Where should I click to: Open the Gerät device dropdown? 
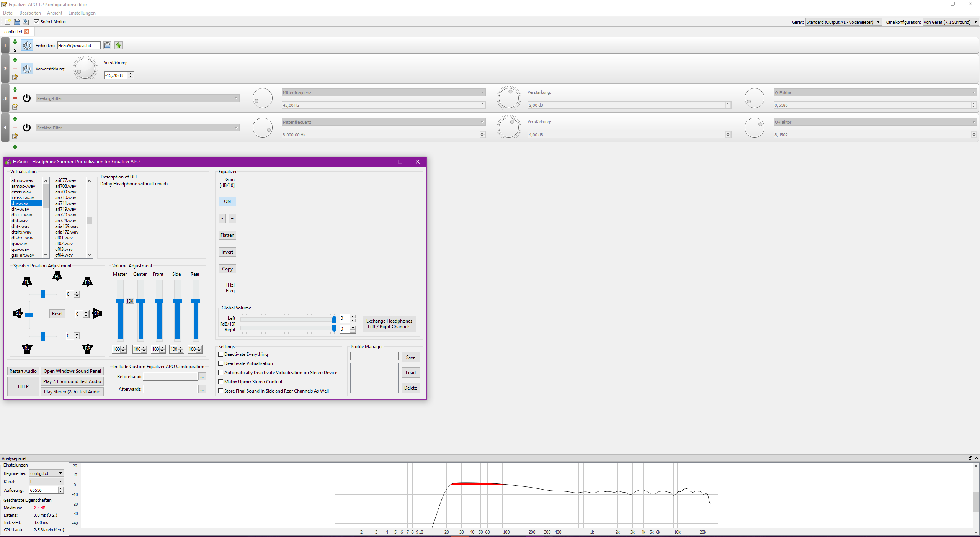point(843,22)
